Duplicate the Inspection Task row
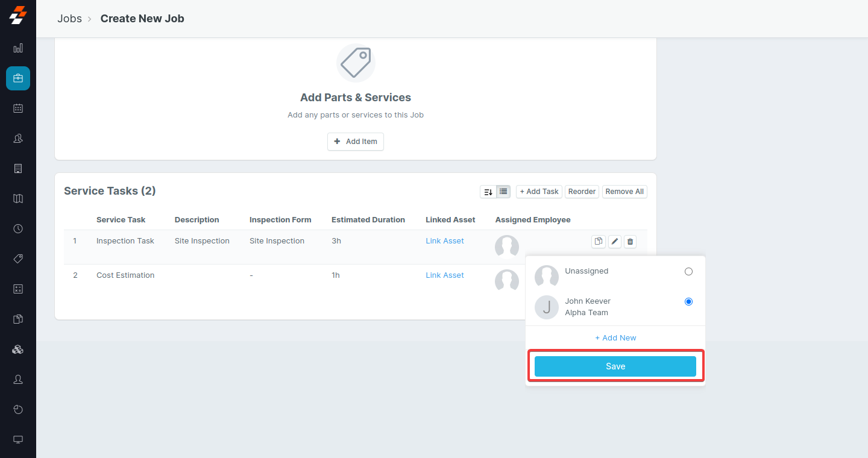Screen dimensions: 868x458 coord(598,242)
